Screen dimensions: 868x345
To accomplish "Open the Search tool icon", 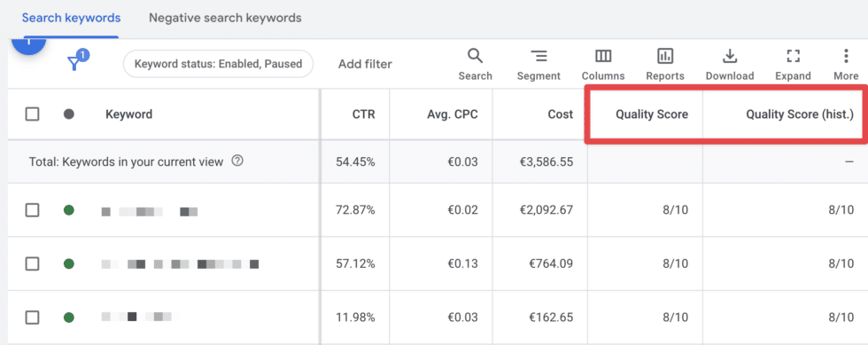I will 475,56.
